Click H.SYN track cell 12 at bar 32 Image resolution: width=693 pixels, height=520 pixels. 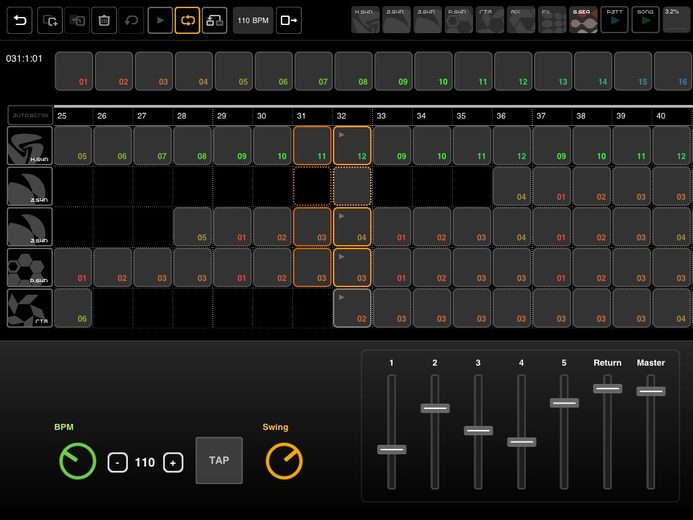(352, 146)
